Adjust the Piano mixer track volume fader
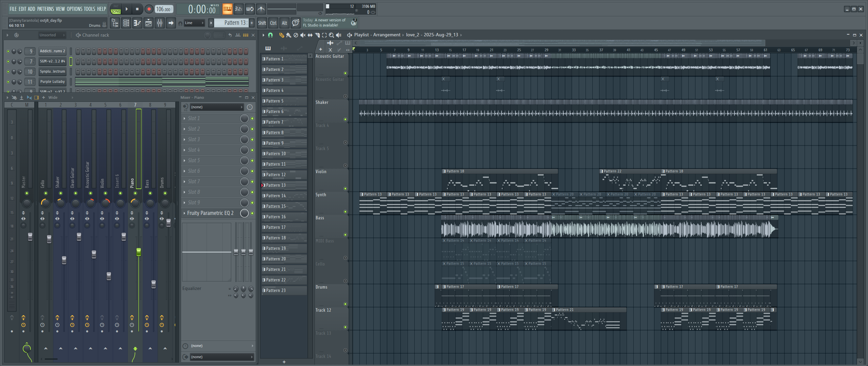The height and width of the screenshot is (366, 868). point(139,252)
